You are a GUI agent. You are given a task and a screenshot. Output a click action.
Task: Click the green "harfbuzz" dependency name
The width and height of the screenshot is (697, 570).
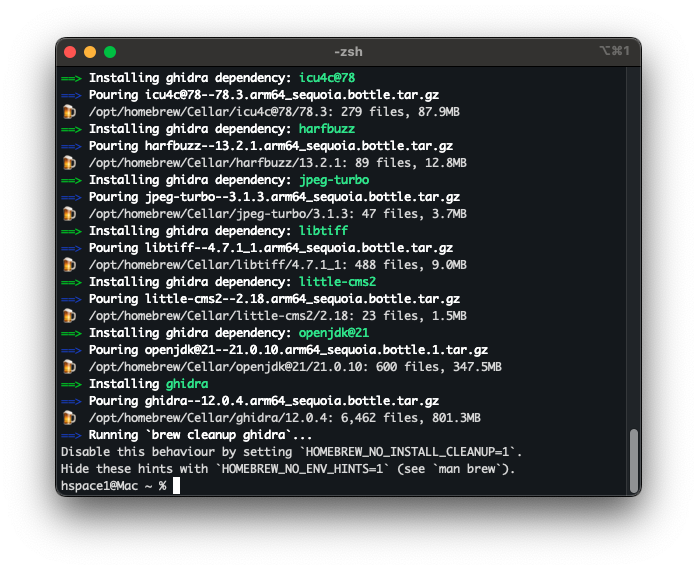(326, 129)
